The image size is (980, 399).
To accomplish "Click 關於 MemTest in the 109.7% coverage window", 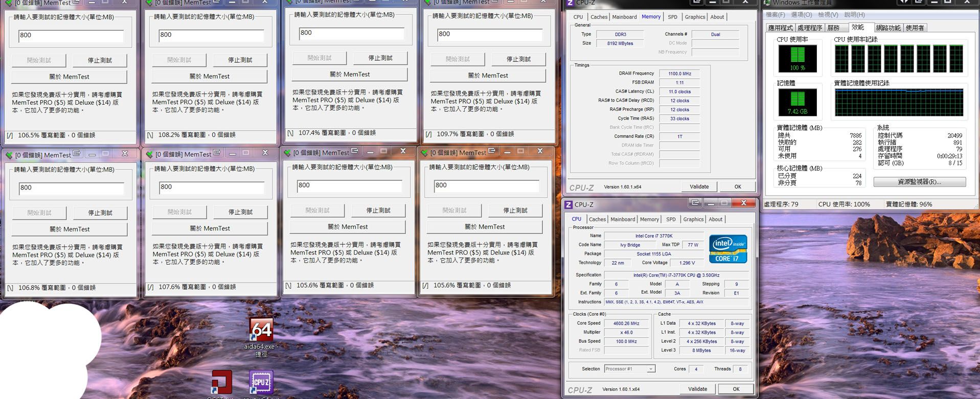I will tap(488, 76).
